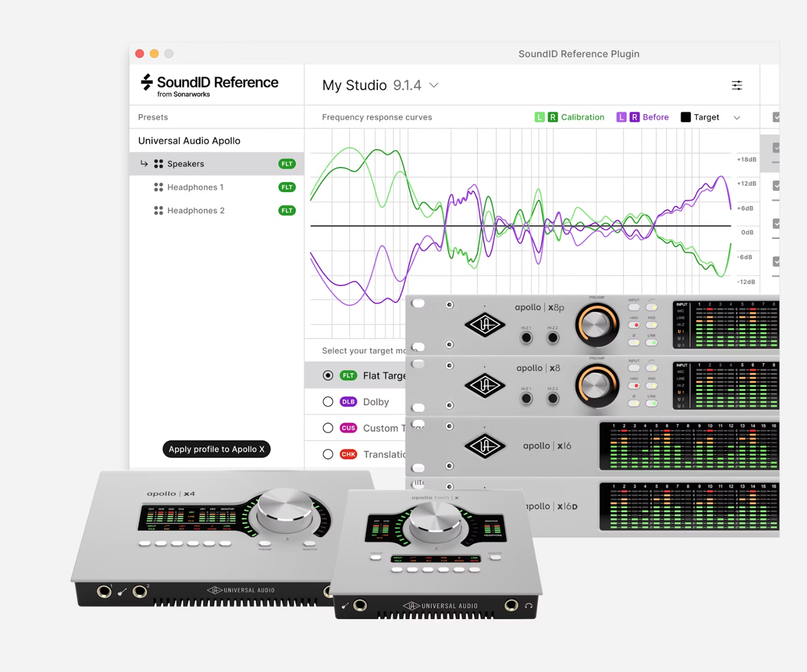Expand the My Studio preset dropdown
807x672 pixels.
[x=434, y=85]
